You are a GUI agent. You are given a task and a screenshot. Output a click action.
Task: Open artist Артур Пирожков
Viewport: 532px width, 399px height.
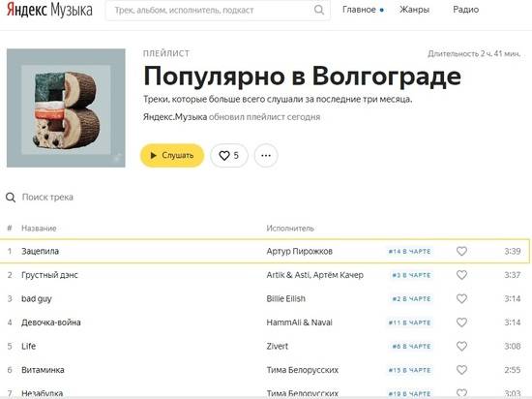(x=299, y=251)
